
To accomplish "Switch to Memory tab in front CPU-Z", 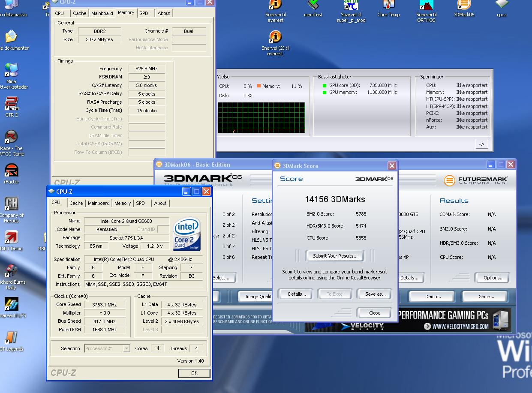I will click(x=123, y=203).
